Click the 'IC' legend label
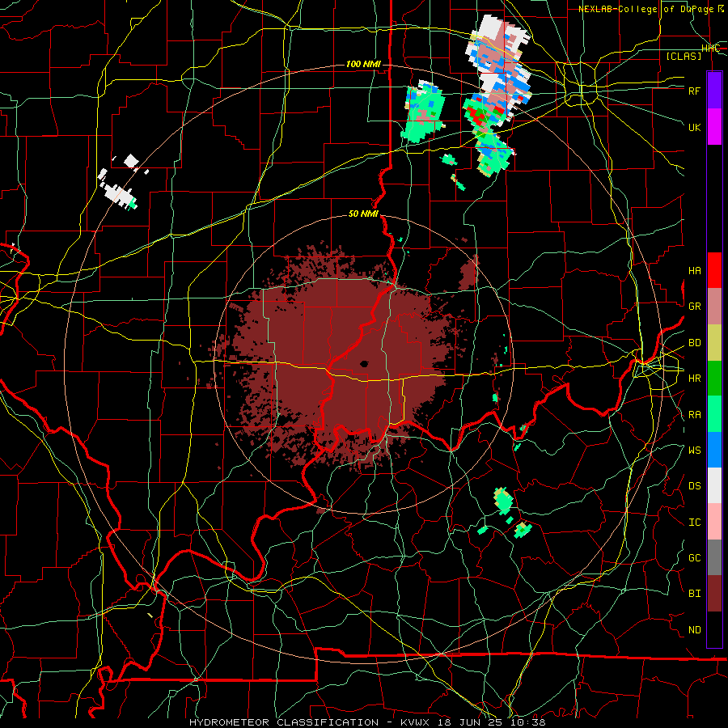Viewport: 728px width, 728px height. point(694,523)
